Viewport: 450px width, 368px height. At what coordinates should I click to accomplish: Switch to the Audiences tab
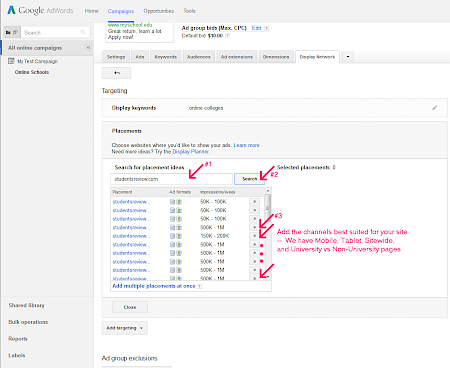click(x=199, y=57)
